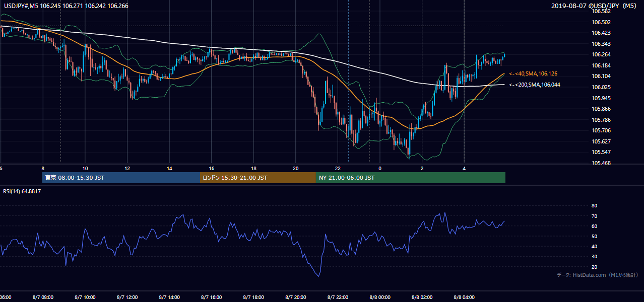Image resolution: width=644 pixels, height=302 pixels.
Task: Click the hour label 10 under the price chart
Action: tap(85, 169)
